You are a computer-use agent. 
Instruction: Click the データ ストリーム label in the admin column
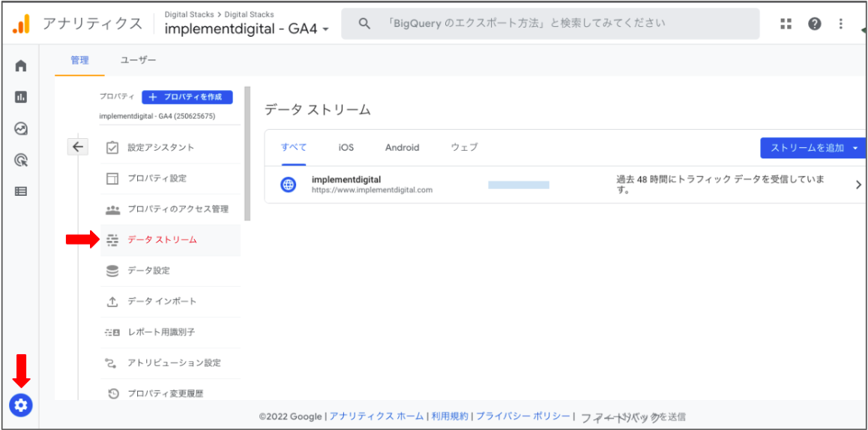coord(162,240)
